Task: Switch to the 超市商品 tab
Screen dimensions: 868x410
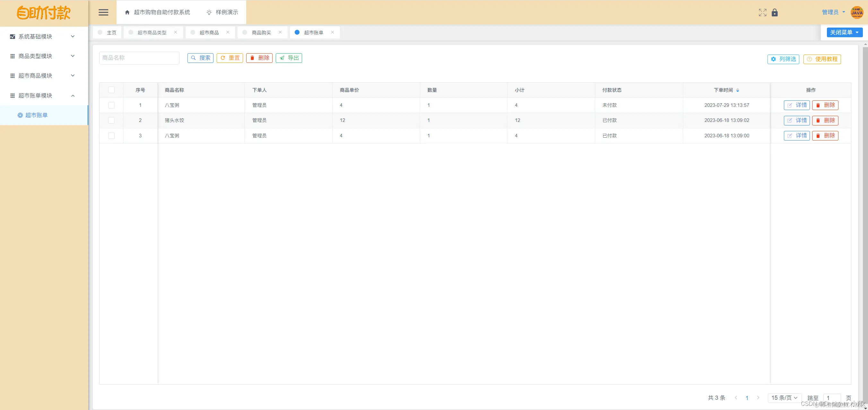Action: [x=209, y=32]
